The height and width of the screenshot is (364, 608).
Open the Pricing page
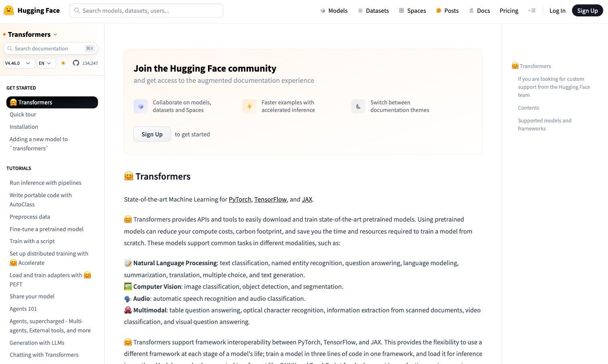pyautogui.click(x=509, y=11)
